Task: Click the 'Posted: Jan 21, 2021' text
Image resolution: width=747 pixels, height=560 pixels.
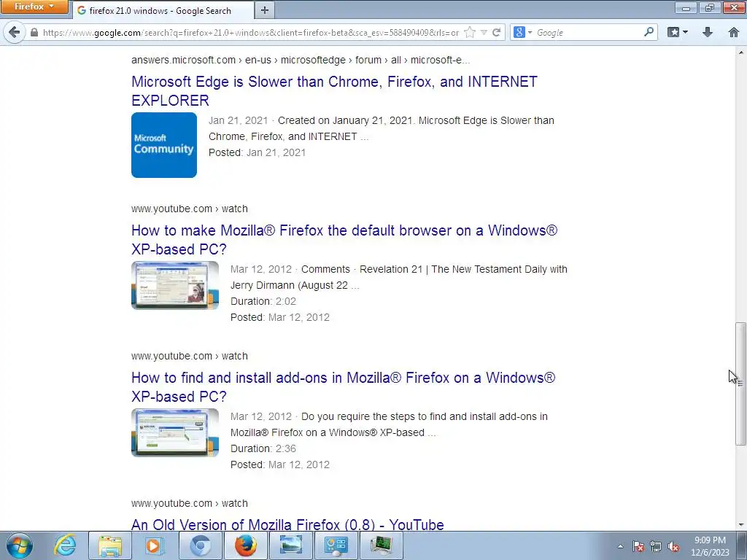Action: pos(258,152)
